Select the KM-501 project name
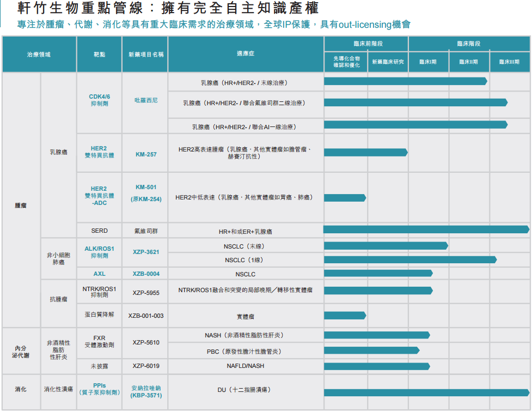 [x=146, y=187]
